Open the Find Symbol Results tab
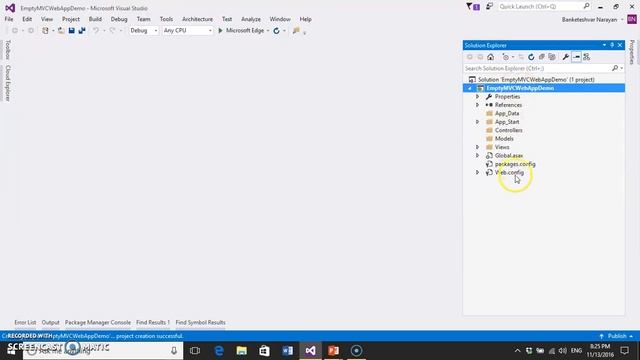 tap(200, 322)
